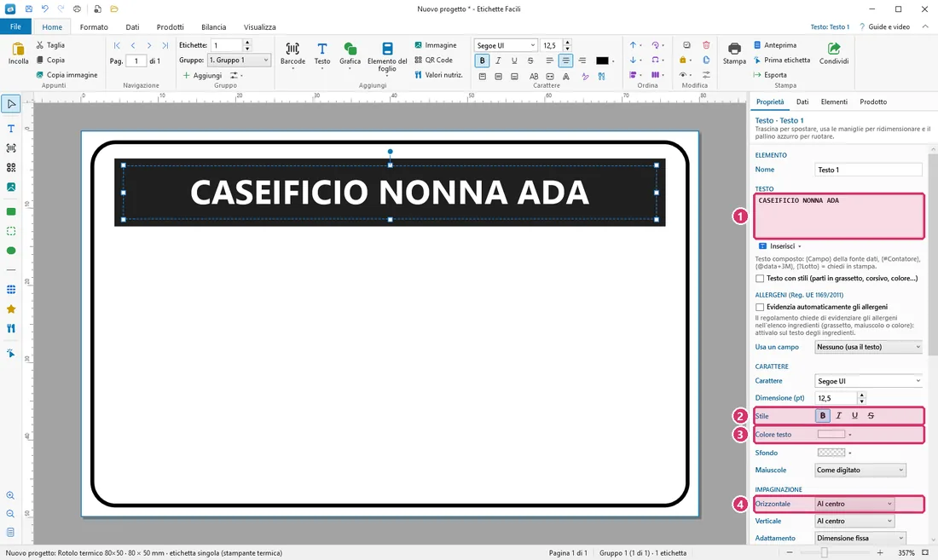This screenshot has width=938, height=560.
Task: Switch to the Bilancia ribbon tab
Action: click(x=213, y=27)
